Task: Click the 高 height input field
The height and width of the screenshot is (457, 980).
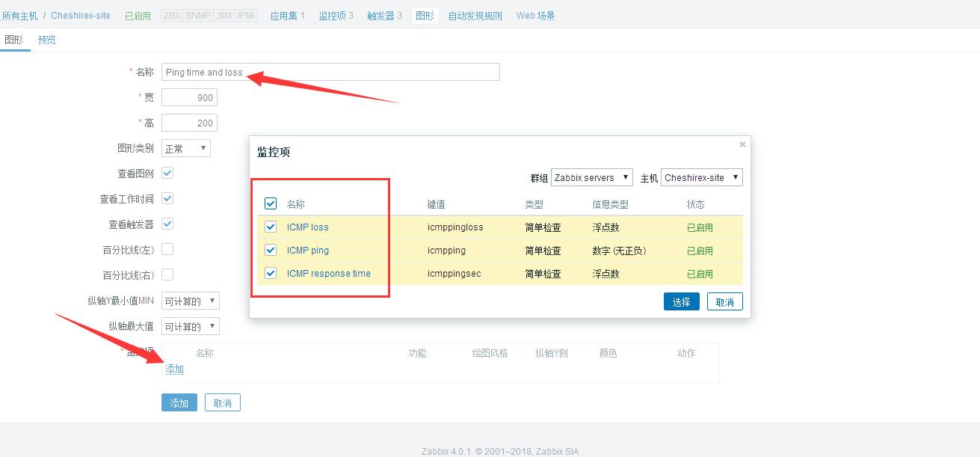Action: (189, 123)
